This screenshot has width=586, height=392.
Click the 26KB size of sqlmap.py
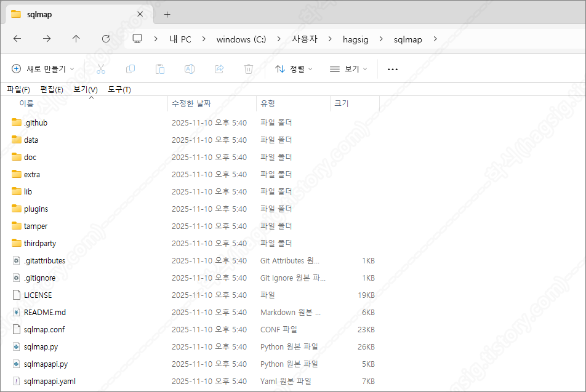click(366, 347)
